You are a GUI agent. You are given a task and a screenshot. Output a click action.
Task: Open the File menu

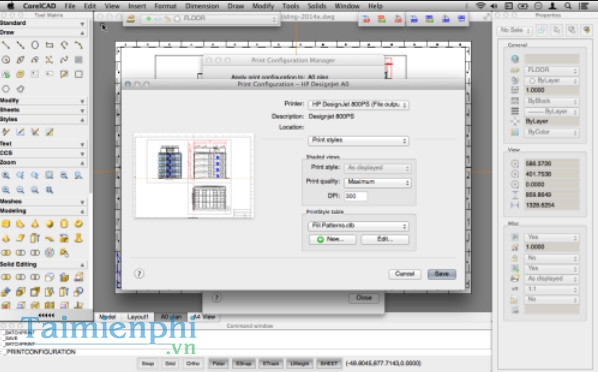tap(70, 6)
